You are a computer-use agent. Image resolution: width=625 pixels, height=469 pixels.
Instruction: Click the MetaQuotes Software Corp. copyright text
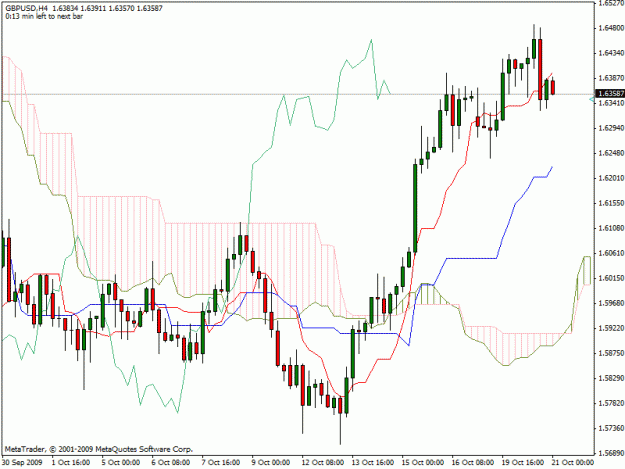(x=98, y=449)
